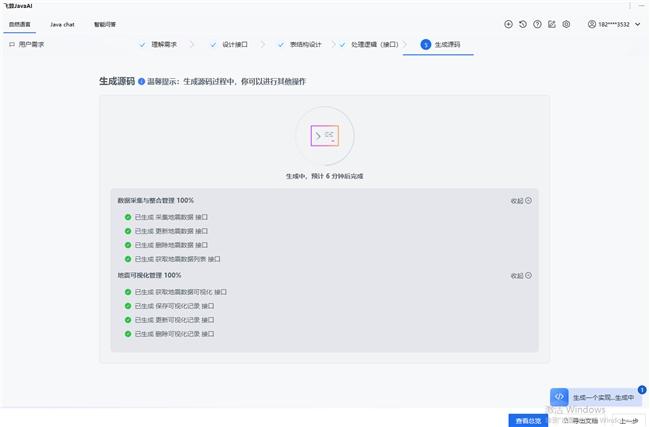Click the notification badge showing 1
The height and width of the screenshot is (427, 650).
click(x=642, y=390)
